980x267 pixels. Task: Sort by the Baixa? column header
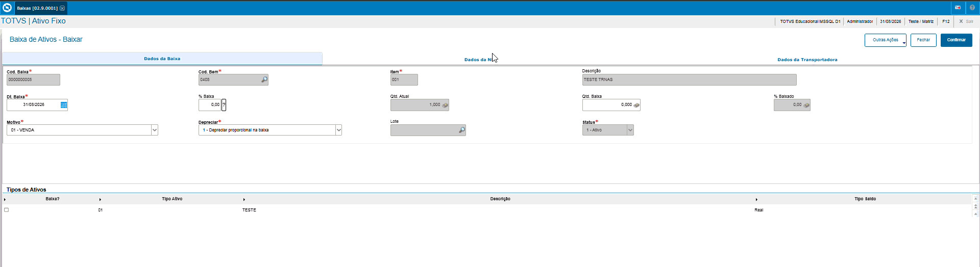[52, 199]
